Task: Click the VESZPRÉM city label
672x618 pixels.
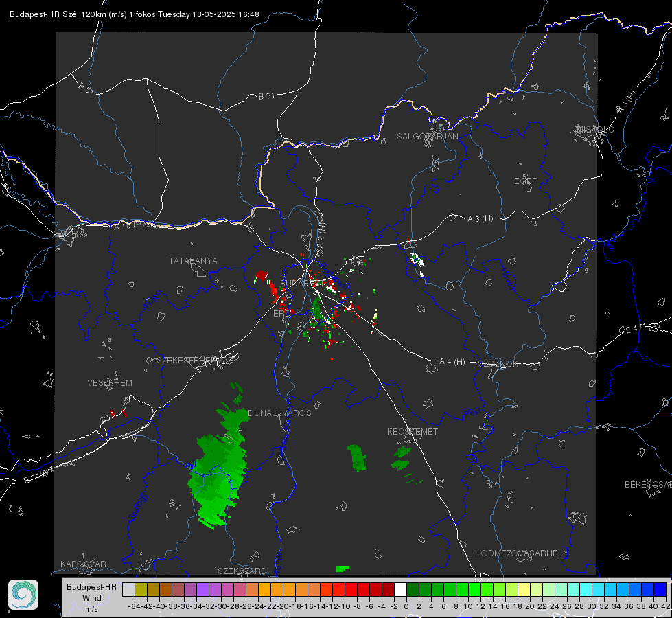Action: [110, 382]
